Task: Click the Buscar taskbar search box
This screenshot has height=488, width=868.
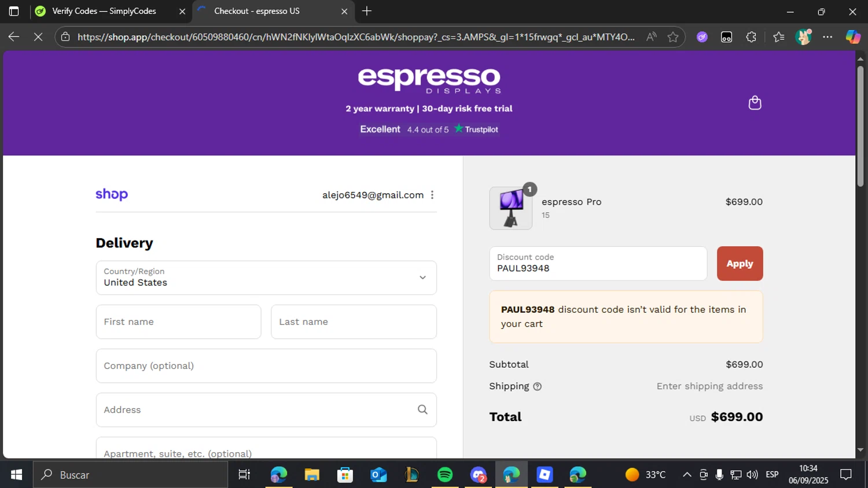Action: (130, 475)
